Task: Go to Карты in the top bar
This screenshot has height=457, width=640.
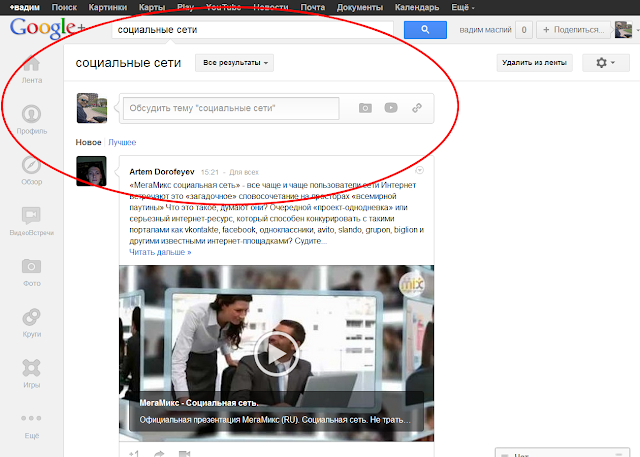Action: point(152,7)
